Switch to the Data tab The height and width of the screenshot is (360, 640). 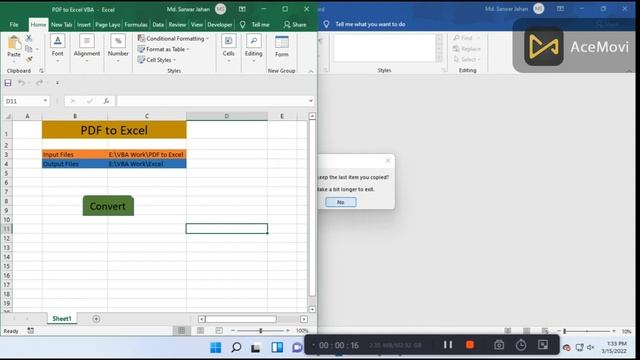[158, 24]
